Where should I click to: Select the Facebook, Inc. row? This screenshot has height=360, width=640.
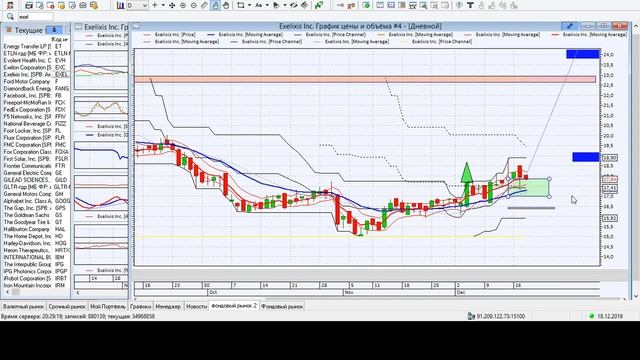tap(36, 96)
